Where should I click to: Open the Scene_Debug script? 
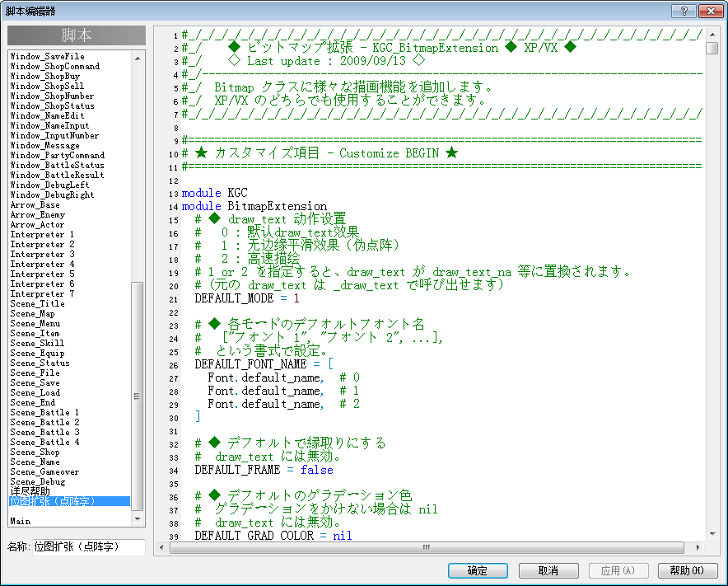(x=38, y=482)
